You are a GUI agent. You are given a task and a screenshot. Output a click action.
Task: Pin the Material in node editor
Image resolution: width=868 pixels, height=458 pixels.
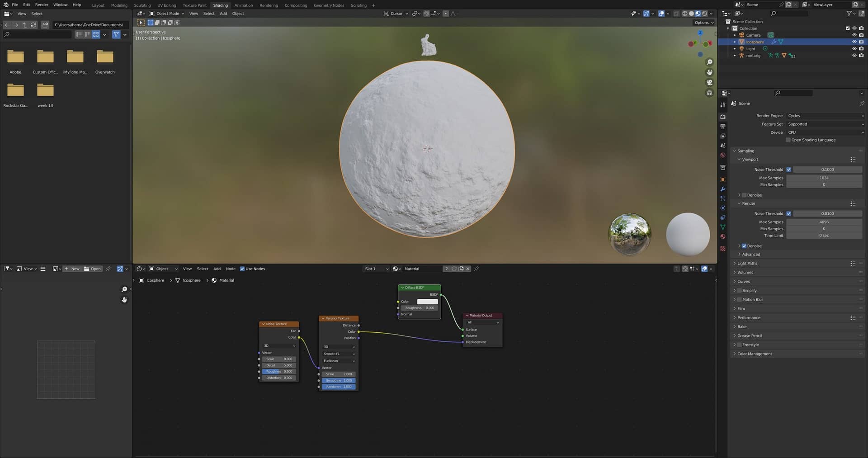pos(476,269)
